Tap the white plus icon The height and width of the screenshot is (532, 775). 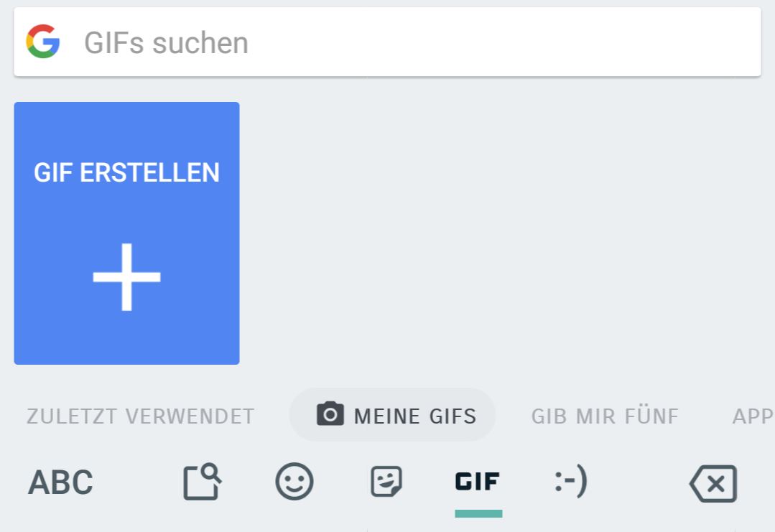tap(126, 276)
